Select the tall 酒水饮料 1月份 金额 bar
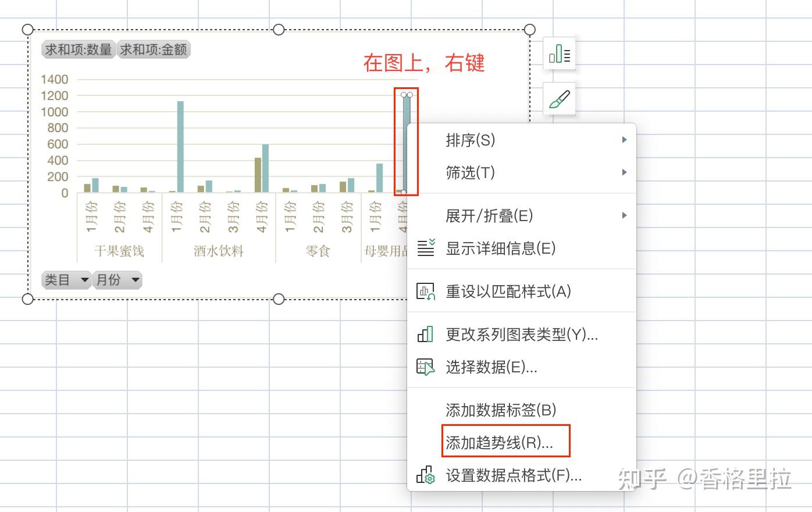Screen dimensions: 812x512 click(x=180, y=147)
